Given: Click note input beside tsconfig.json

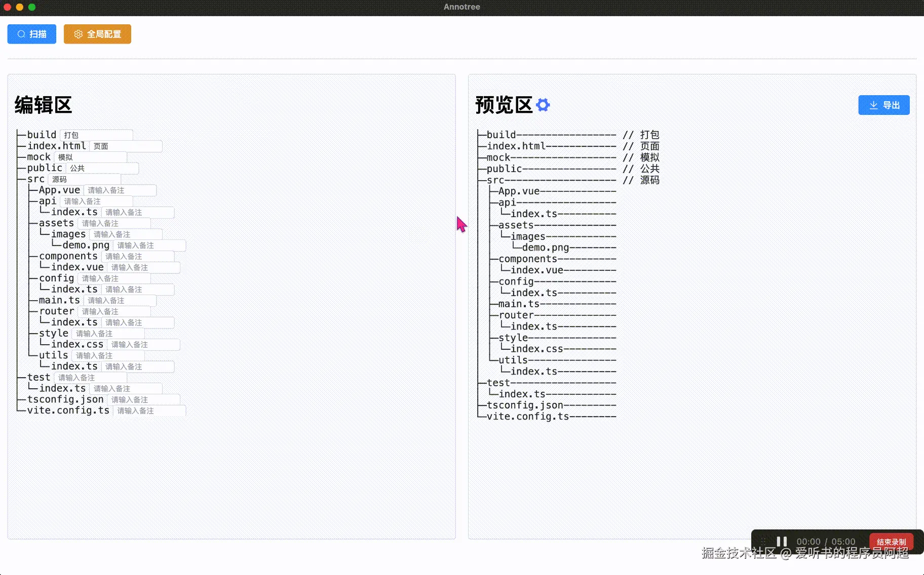Looking at the screenshot, I should 143,400.
